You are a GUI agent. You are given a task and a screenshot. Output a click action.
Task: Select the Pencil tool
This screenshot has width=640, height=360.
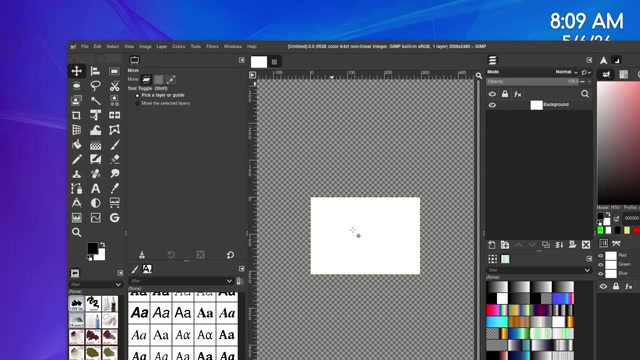pyautogui.click(x=76, y=159)
